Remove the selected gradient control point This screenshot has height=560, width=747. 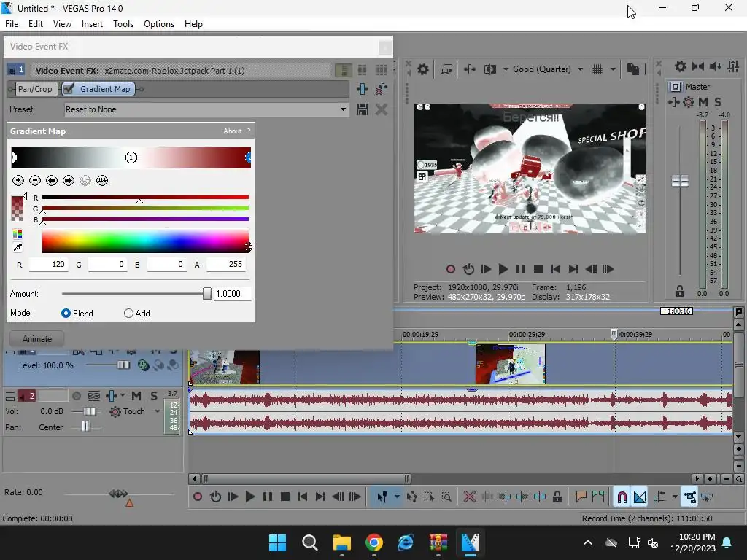click(x=35, y=181)
